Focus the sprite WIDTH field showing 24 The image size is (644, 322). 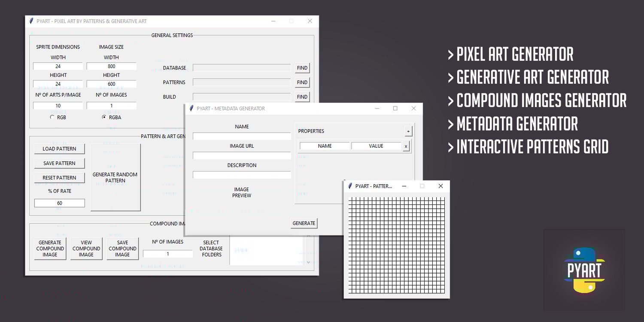pos(58,67)
